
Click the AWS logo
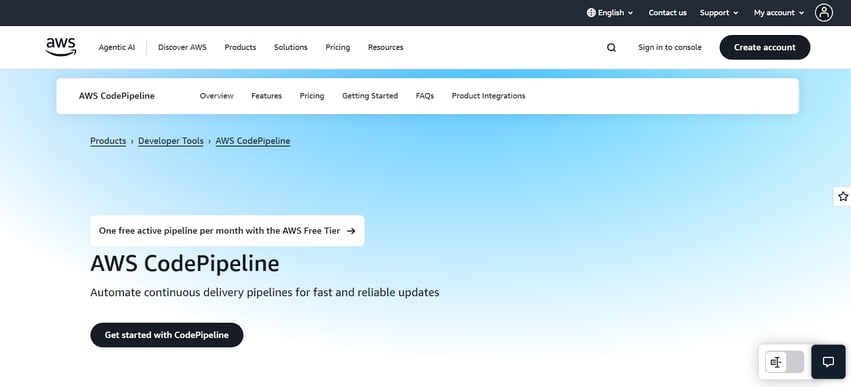tap(61, 47)
